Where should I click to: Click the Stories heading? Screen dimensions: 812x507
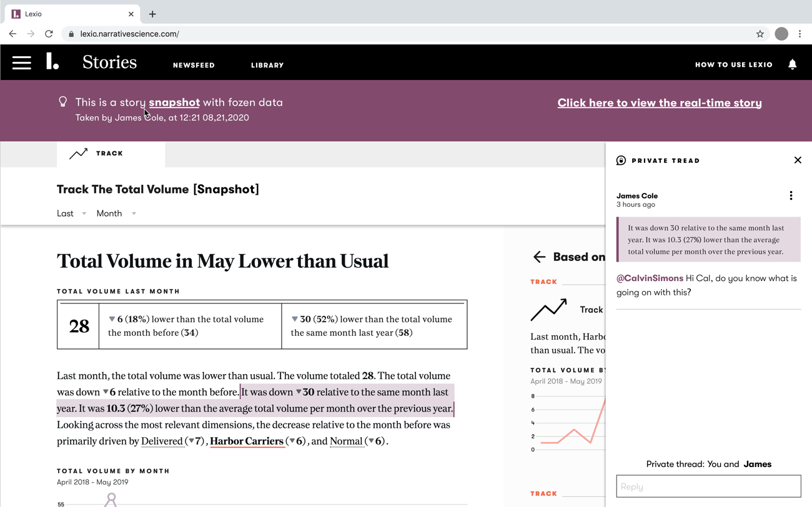pyautogui.click(x=109, y=62)
